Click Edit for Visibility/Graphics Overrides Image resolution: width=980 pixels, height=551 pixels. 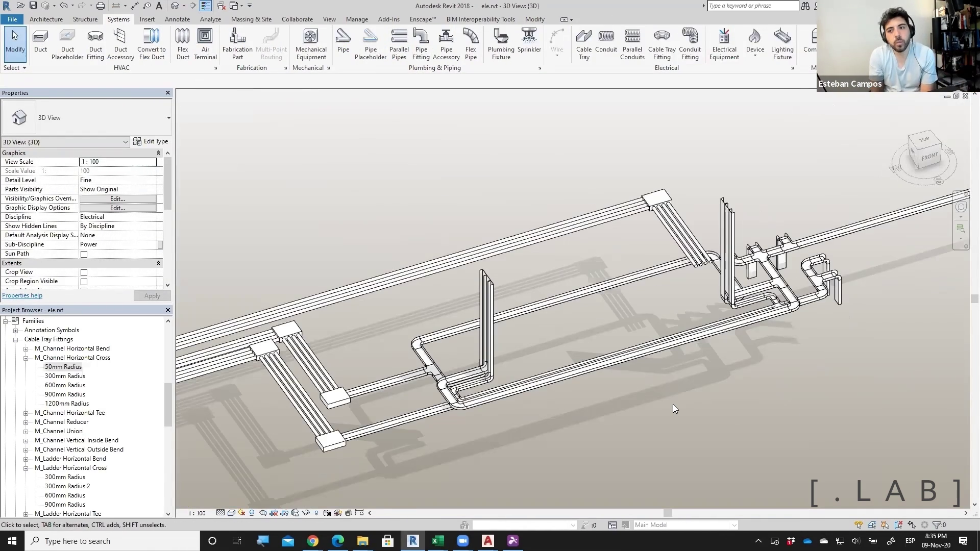point(117,199)
